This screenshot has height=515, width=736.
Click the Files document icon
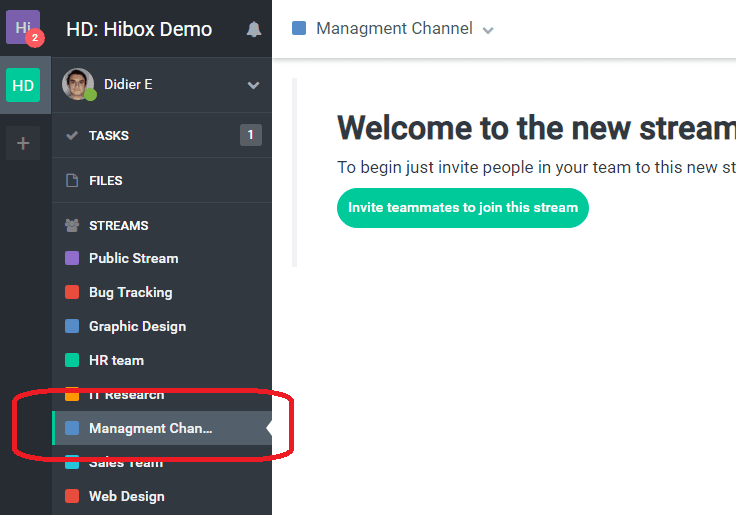(71, 181)
